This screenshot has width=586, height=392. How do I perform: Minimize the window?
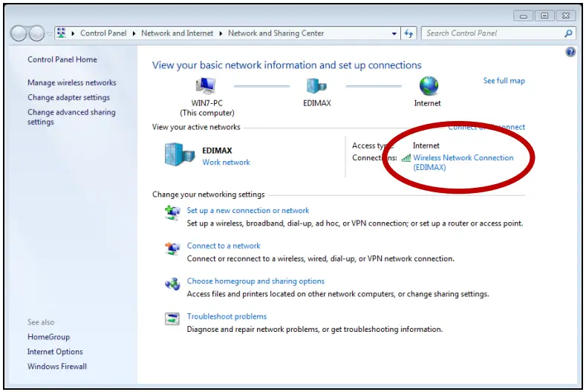[523, 16]
